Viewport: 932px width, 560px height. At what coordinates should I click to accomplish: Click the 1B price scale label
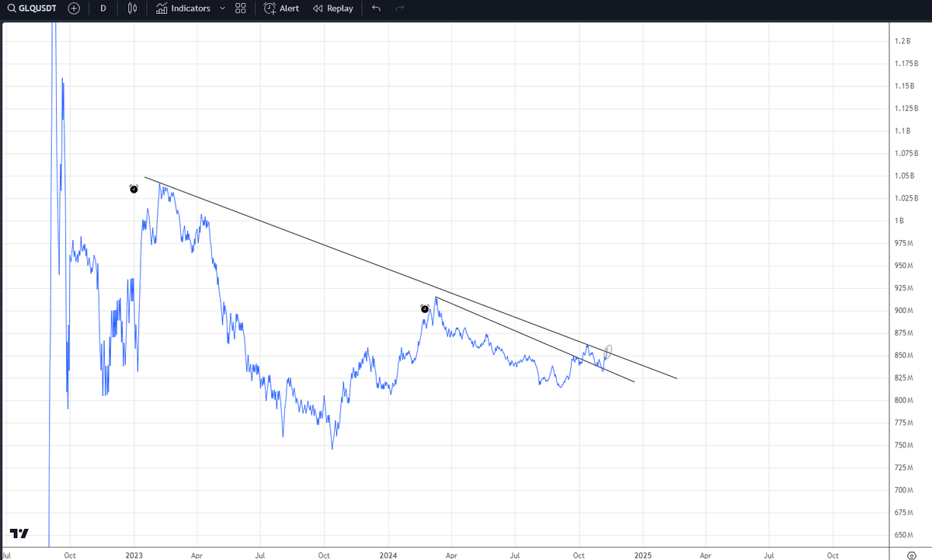[x=899, y=221]
